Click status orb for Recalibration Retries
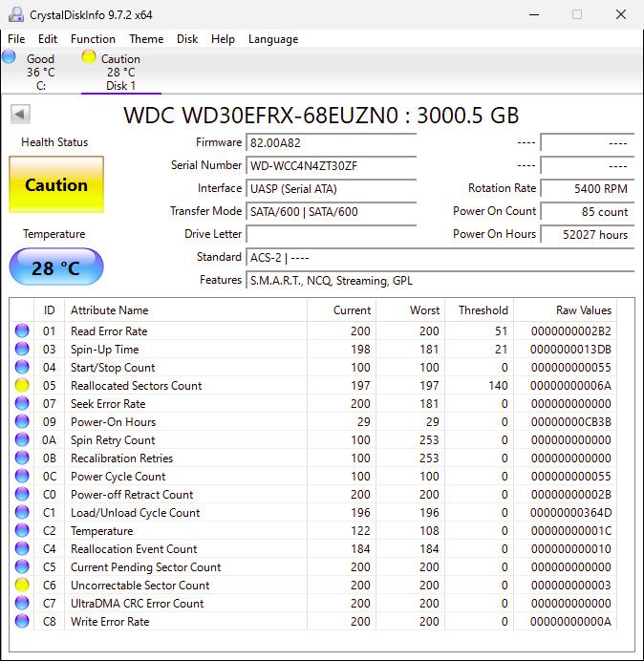Image resolution: width=644 pixels, height=661 pixels. (x=22, y=458)
